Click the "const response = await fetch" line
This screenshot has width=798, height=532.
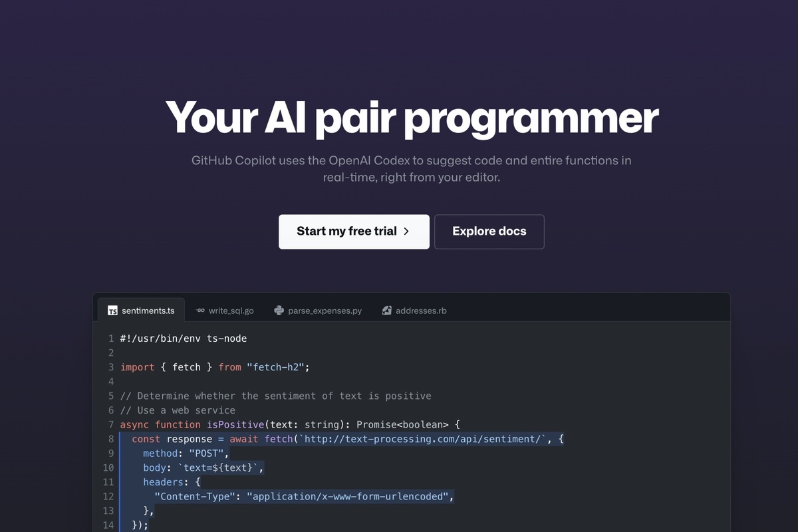click(x=348, y=439)
